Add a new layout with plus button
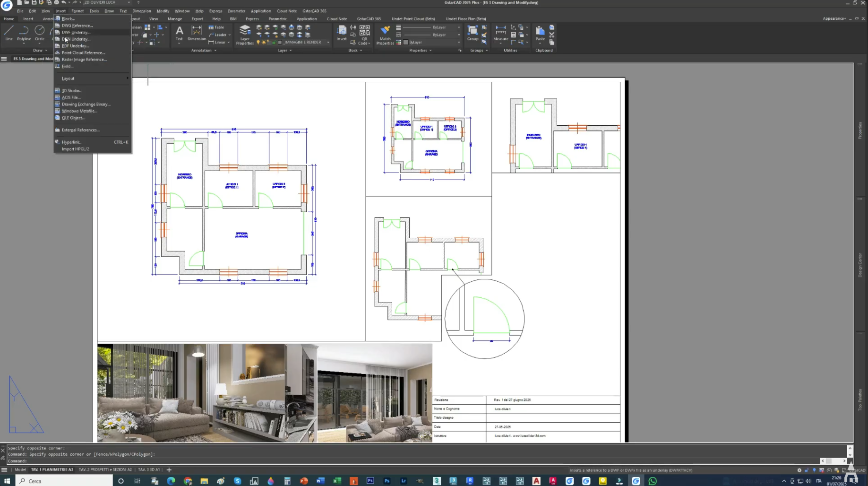Screen dimensions: 868x486 coord(169,469)
